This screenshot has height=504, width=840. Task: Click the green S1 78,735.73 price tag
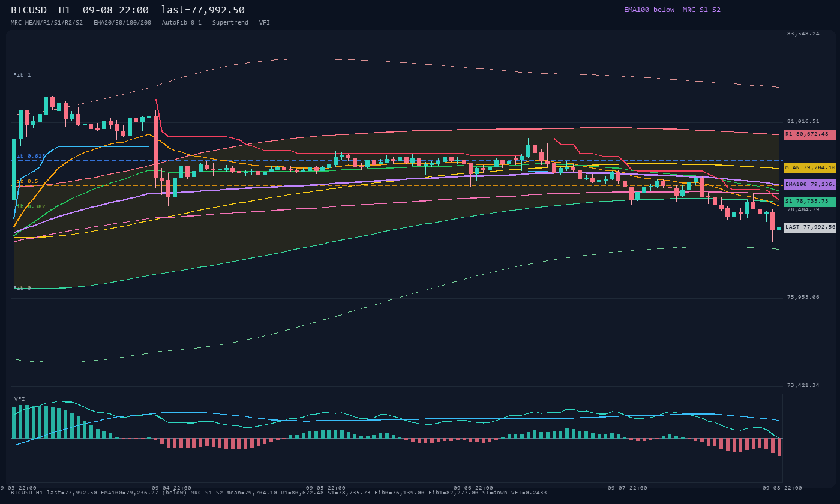pos(809,202)
